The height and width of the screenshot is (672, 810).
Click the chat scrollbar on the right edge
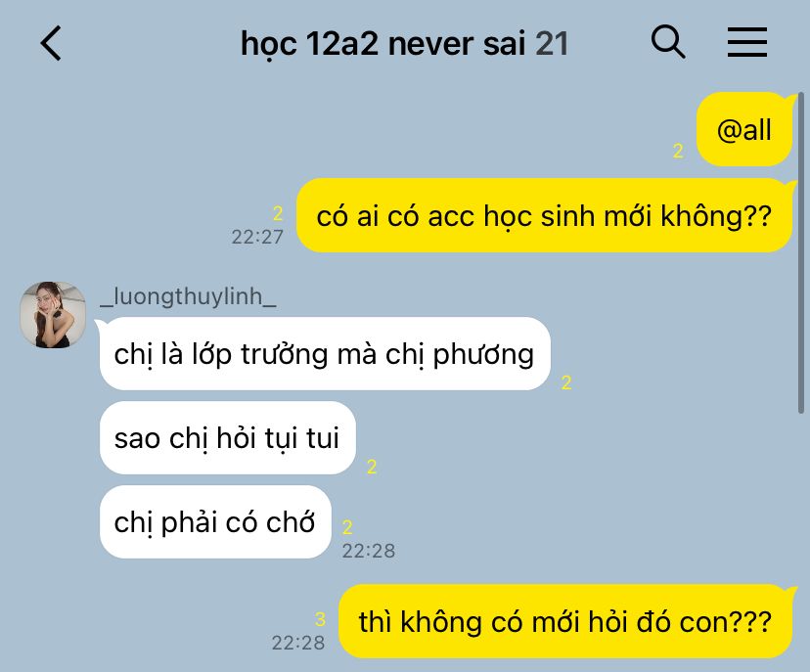pos(800,252)
